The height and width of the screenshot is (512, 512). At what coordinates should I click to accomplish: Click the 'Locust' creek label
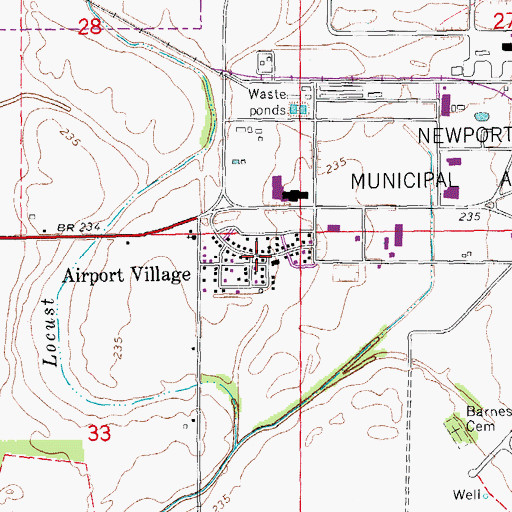click(x=50, y=332)
